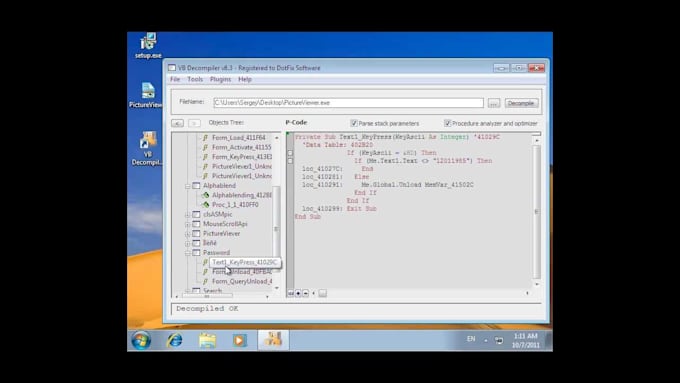The width and height of the screenshot is (680, 383).
Task: Click the module icon next to Alphablend
Action: pos(196,186)
